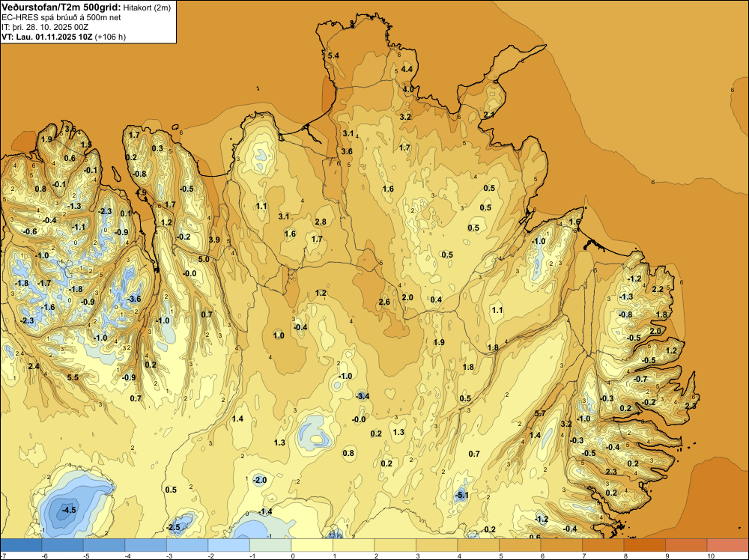Click the legend color swatch right of 10
The image size is (749, 560).
[727, 545]
